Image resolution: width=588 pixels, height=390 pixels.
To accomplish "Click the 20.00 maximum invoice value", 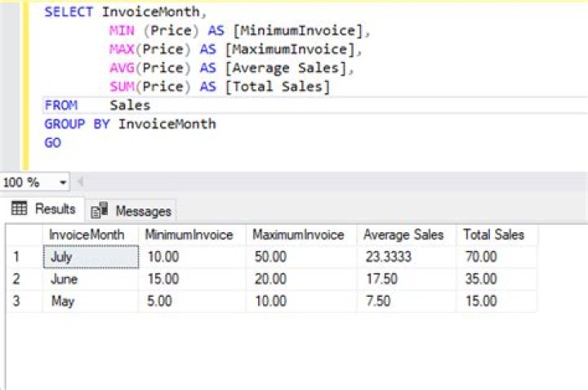I will point(270,279).
